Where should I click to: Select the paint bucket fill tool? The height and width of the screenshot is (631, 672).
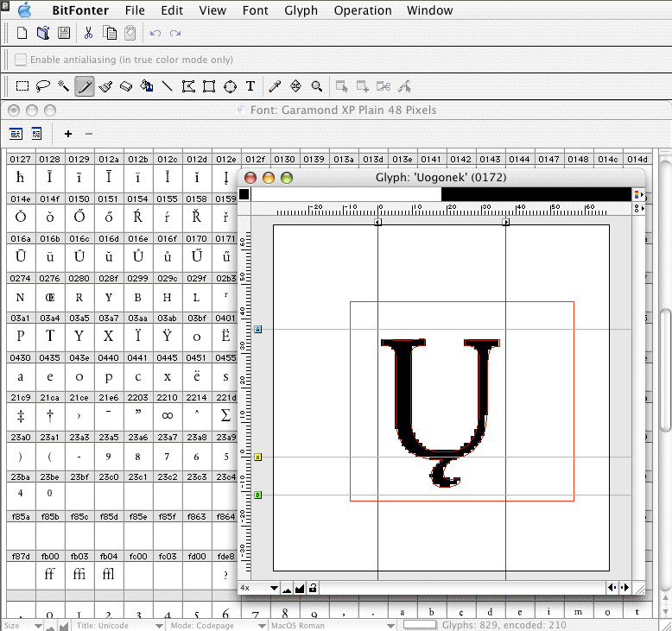click(x=147, y=86)
